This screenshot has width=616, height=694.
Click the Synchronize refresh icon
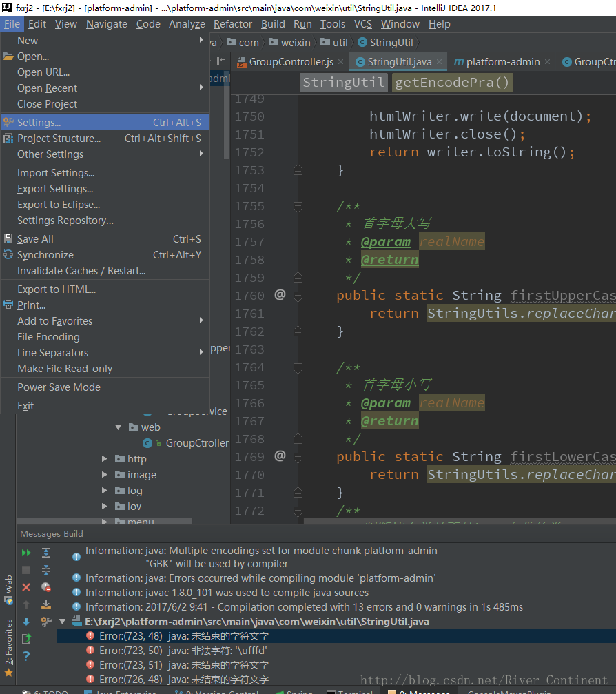coord(8,254)
